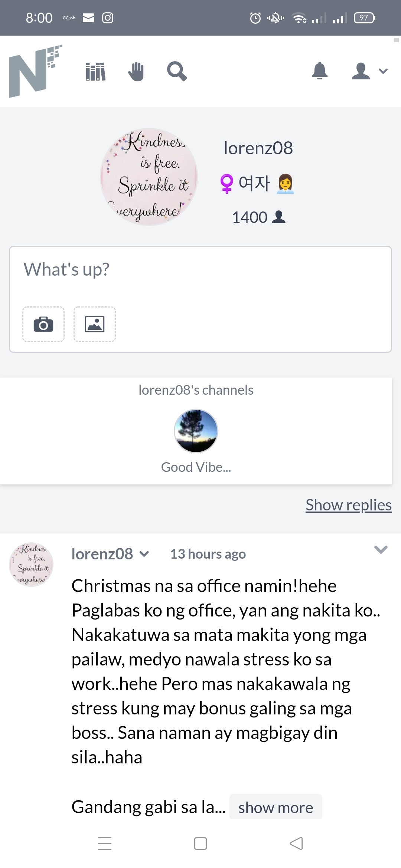
Task: Tap the N logo home icon
Action: (x=35, y=71)
